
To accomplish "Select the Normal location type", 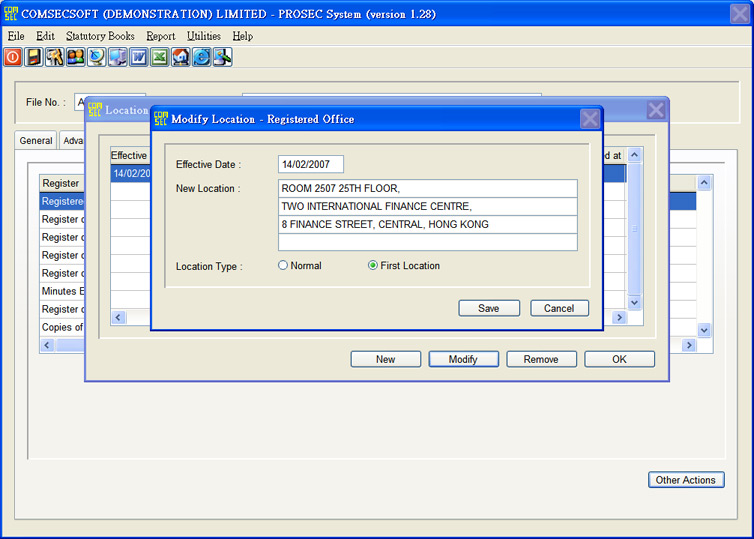I will 283,266.
